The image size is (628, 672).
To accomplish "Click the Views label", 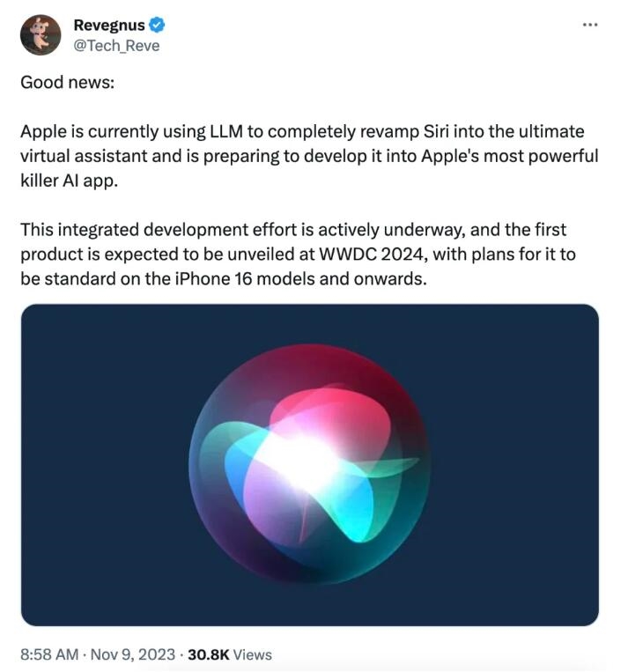I will click(x=251, y=654).
